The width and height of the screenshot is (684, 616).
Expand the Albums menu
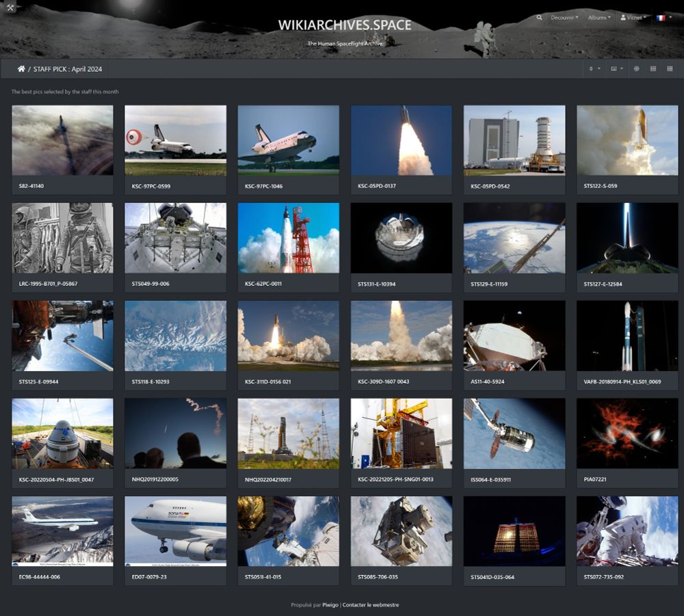[599, 18]
